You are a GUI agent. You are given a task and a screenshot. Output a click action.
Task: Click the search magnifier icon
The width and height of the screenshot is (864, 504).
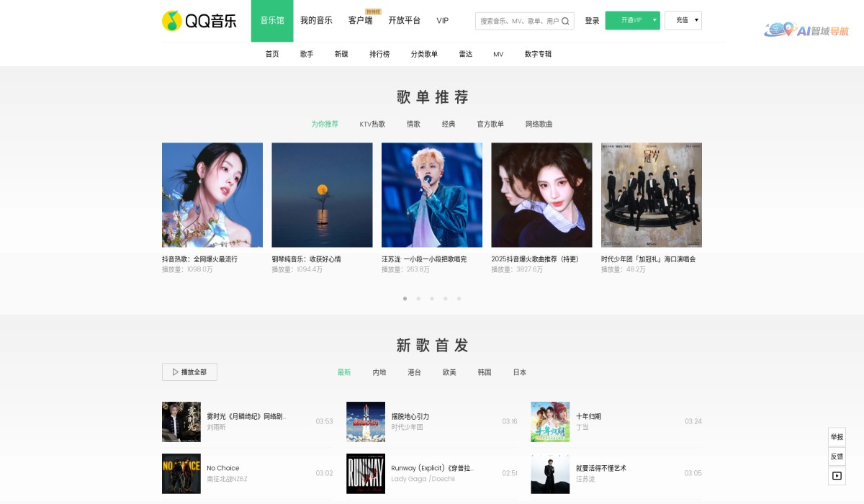pos(566,20)
